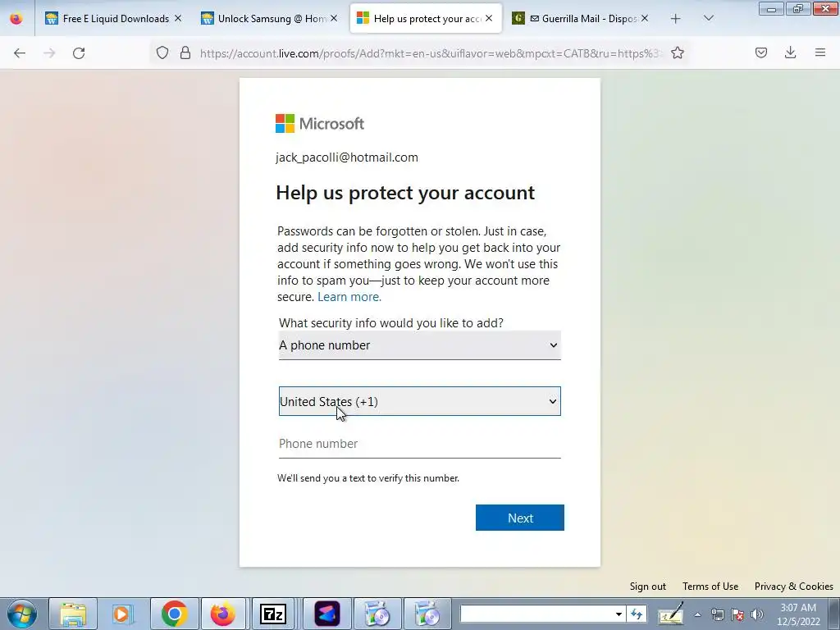Open a new tab with the plus button
Image resolution: width=840 pixels, height=630 pixels.
click(676, 19)
